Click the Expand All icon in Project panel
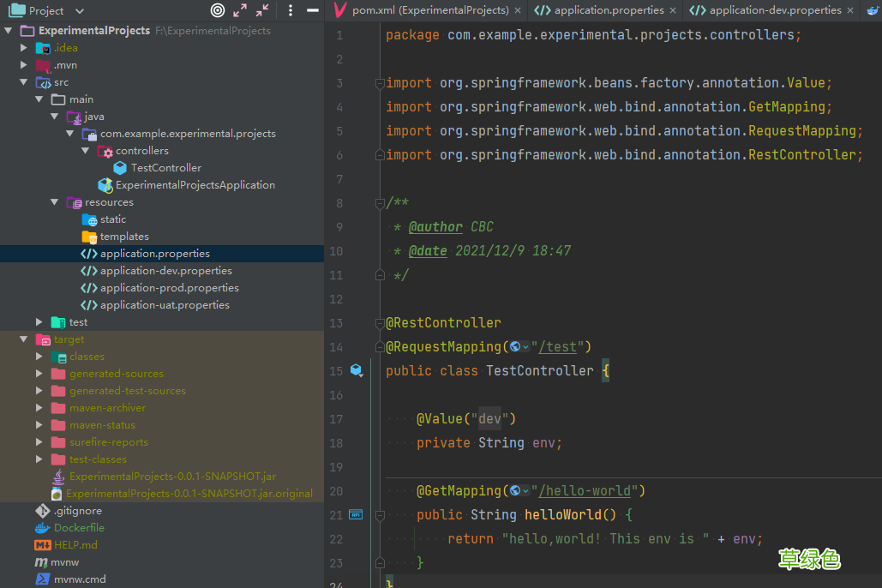The width and height of the screenshot is (882, 588). pos(240,10)
